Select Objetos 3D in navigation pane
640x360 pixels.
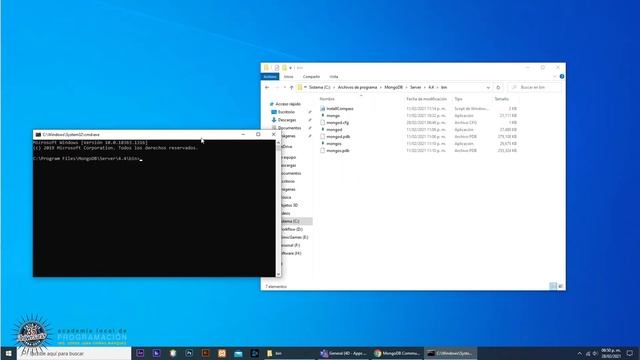pyautogui.click(x=289, y=205)
